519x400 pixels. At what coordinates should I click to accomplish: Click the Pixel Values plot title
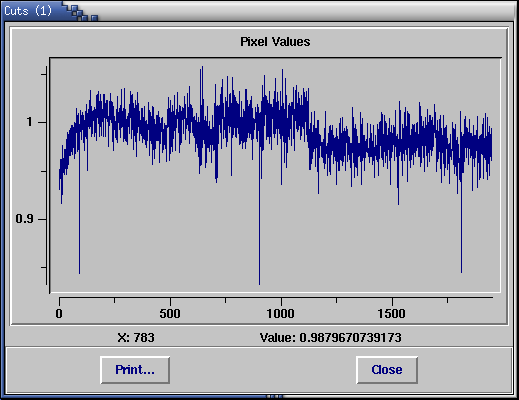coord(275,42)
